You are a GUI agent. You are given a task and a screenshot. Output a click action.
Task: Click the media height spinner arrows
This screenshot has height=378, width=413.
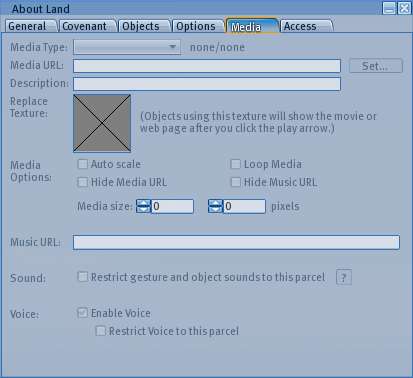(215, 206)
